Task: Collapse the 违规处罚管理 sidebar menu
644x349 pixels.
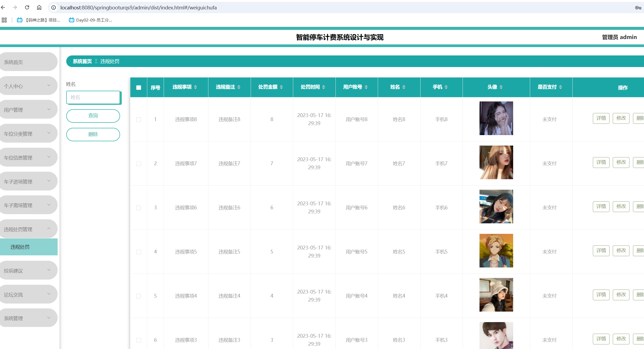Action: coord(28,229)
